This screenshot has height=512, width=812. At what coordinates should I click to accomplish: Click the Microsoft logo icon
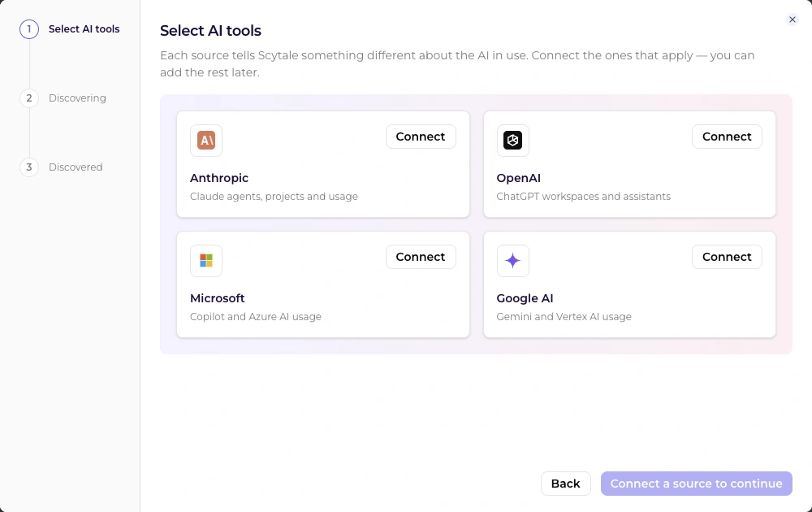(x=206, y=261)
